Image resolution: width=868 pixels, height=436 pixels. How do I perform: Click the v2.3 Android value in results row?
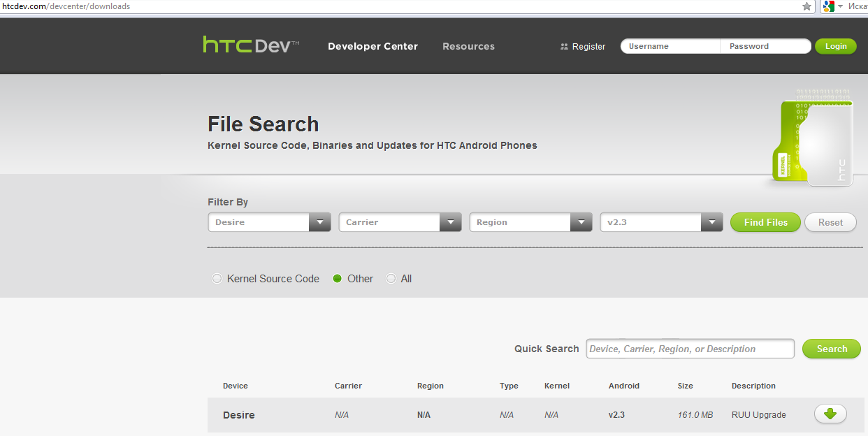click(x=616, y=415)
